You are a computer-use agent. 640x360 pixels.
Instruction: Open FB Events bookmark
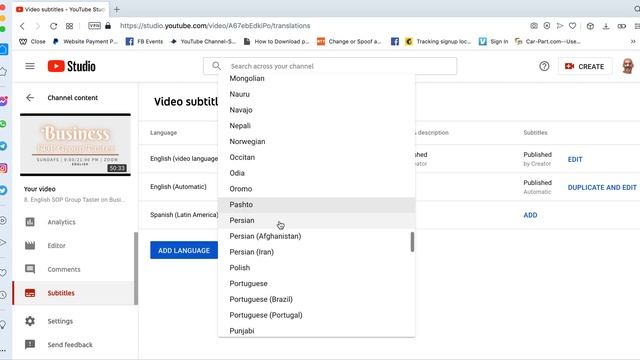[144, 42]
